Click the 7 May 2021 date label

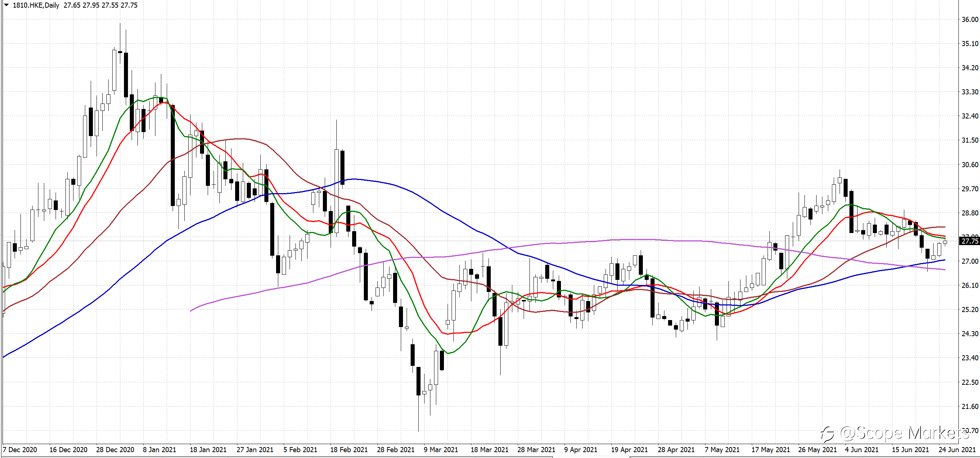coord(722,450)
